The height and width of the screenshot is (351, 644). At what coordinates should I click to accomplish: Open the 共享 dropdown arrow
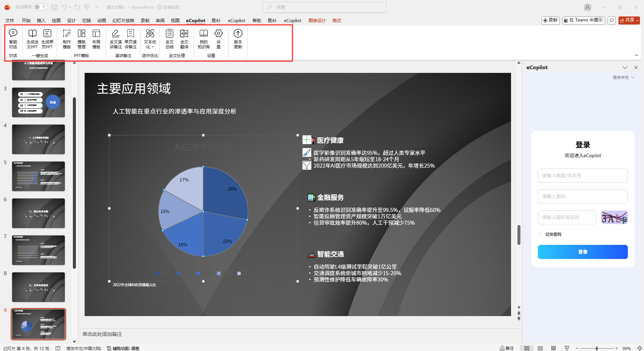tap(638, 20)
